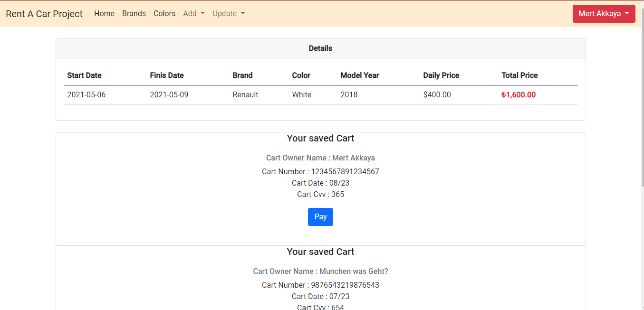Image resolution: width=644 pixels, height=310 pixels.
Task: Click the Brand column header
Action: pyautogui.click(x=242, y=75)
